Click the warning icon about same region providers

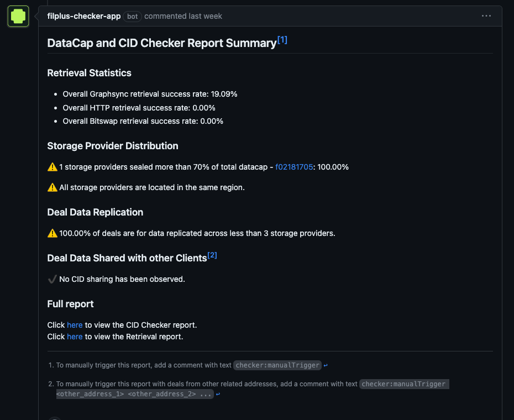point(52,187)
